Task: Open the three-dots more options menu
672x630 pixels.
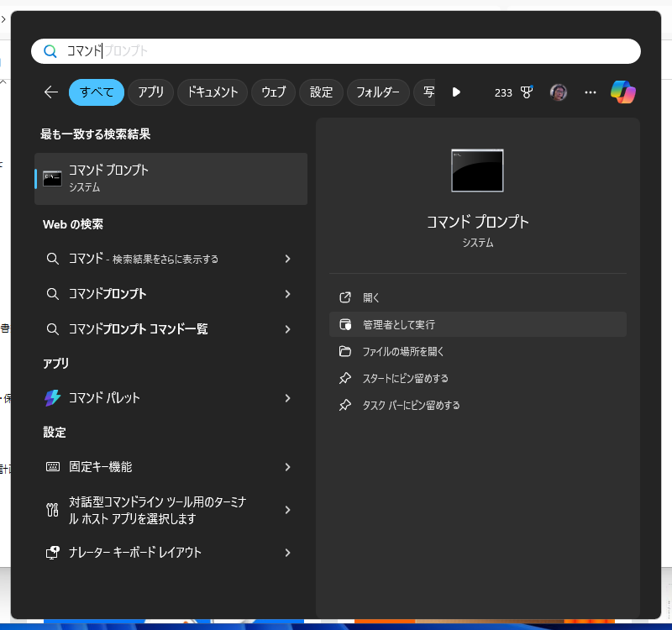Action: (591, 92)
